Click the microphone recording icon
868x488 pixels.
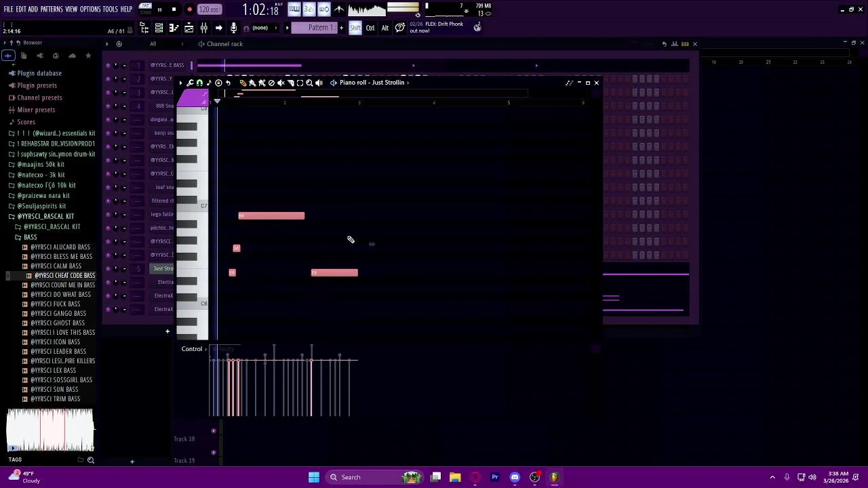233,28
